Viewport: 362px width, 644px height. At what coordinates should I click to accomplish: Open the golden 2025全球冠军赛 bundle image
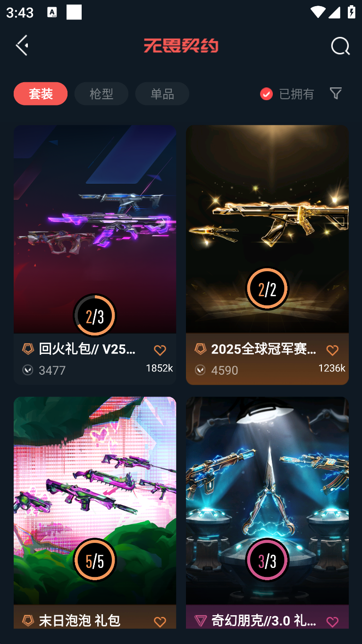[267, 229]
